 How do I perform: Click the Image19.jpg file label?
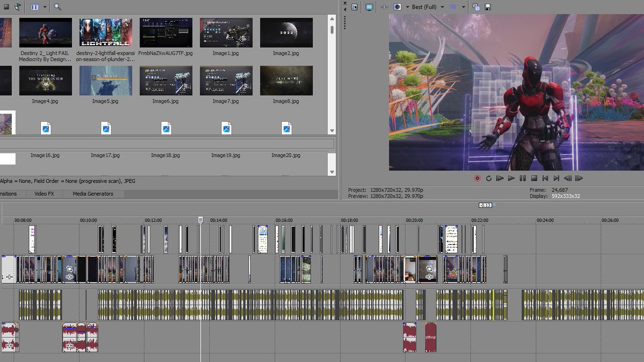coord(225,156)
